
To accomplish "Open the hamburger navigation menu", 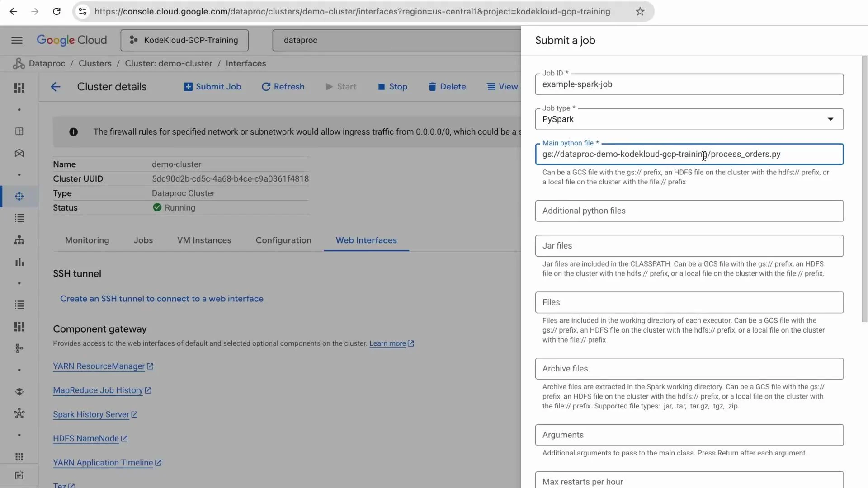I will tap(17, 40).
